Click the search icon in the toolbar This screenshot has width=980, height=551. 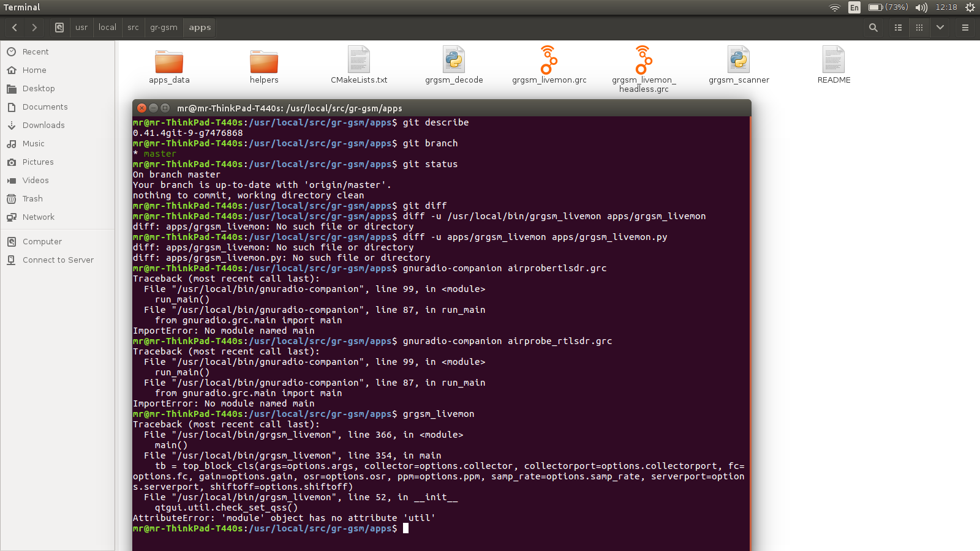[873, 28]
